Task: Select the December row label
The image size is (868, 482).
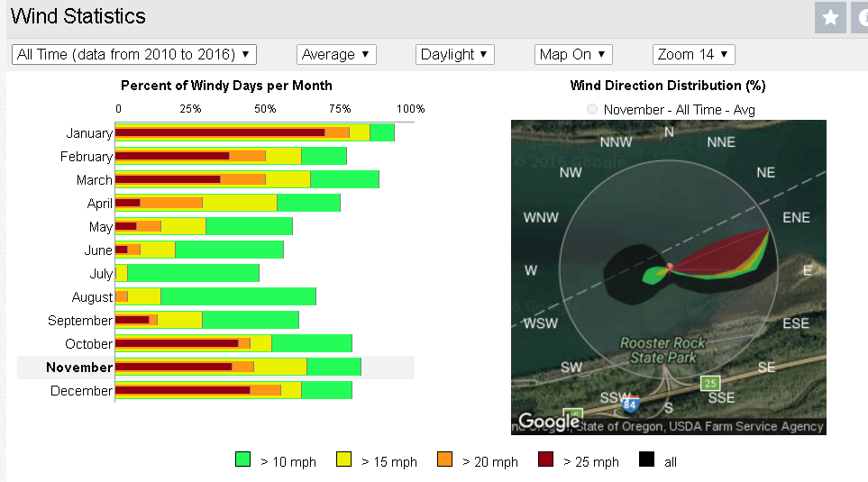Action: [81, 391]
